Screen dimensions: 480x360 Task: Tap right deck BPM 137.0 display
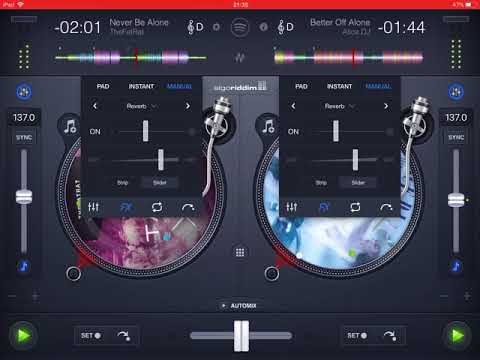click(x=456, y=118)
